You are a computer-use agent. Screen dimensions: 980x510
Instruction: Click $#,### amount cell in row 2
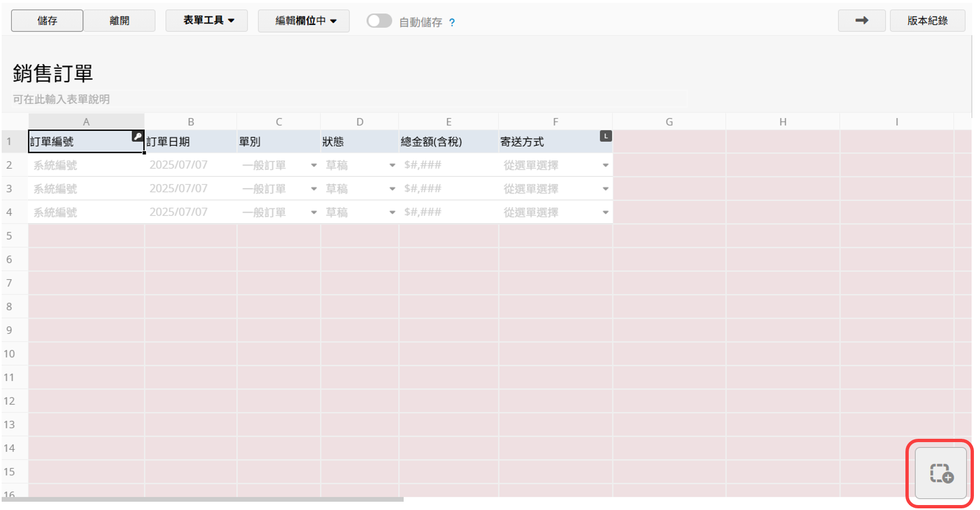pos(449,165)
